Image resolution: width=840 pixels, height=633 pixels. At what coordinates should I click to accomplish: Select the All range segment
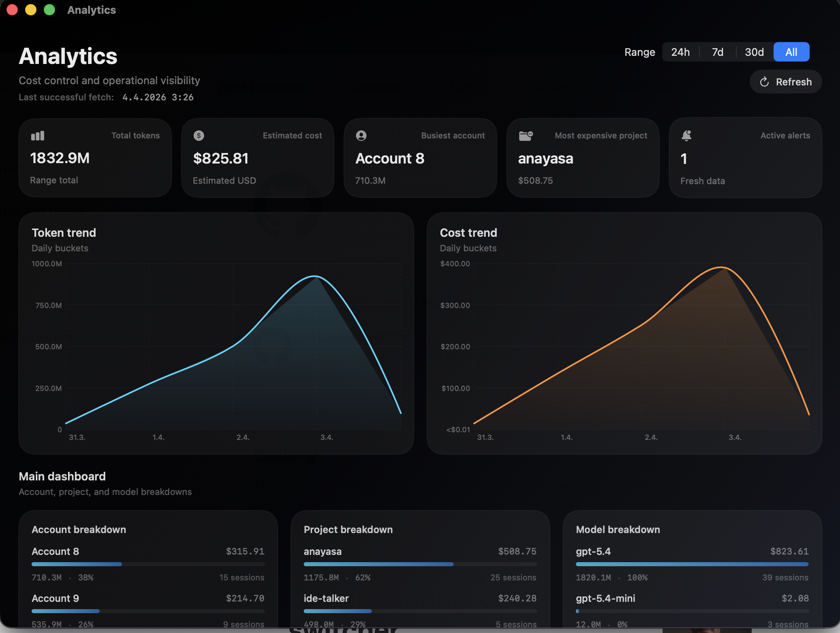[791, 52]
